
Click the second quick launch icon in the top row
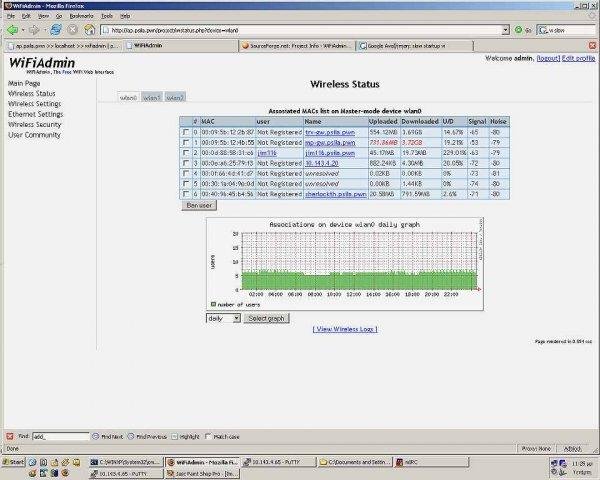pyautogui.click(x=44, y=462)
